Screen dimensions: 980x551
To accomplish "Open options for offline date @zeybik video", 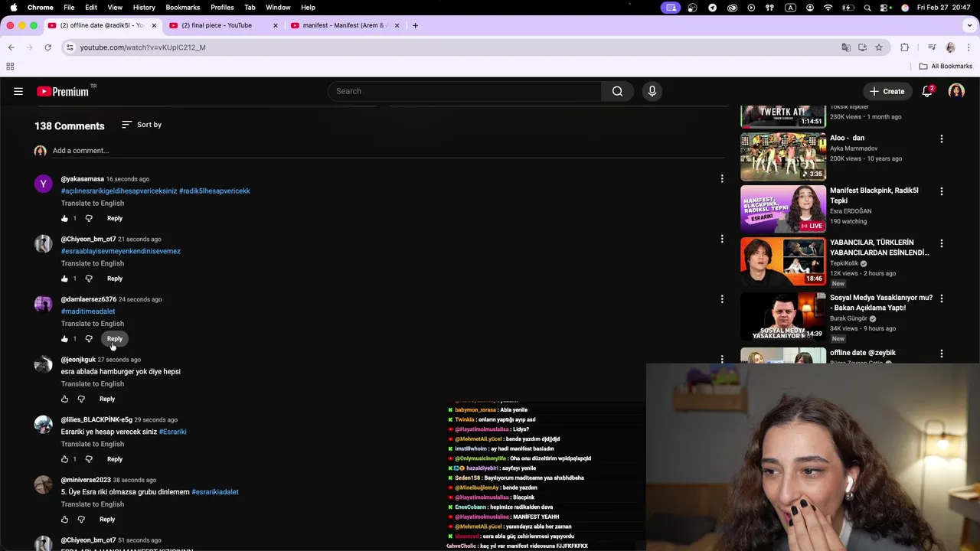I will [x=941, y=354].
